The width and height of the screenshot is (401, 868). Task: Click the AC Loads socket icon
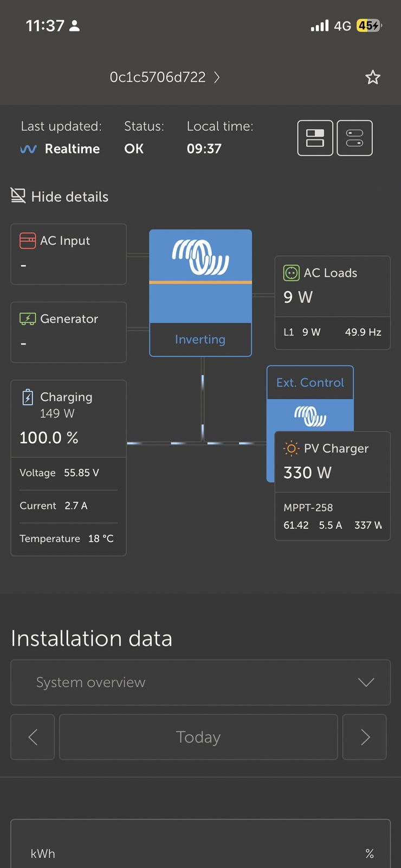coord(291,273)
